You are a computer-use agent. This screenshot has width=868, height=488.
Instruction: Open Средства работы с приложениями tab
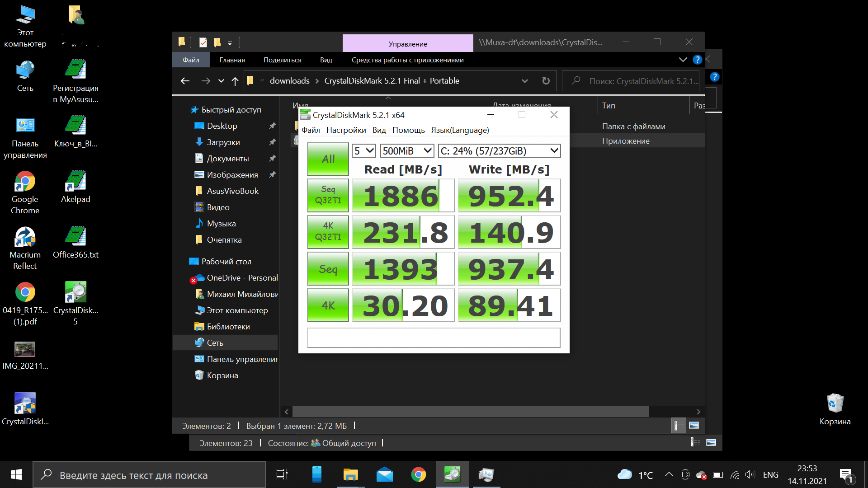pos(408,60)
